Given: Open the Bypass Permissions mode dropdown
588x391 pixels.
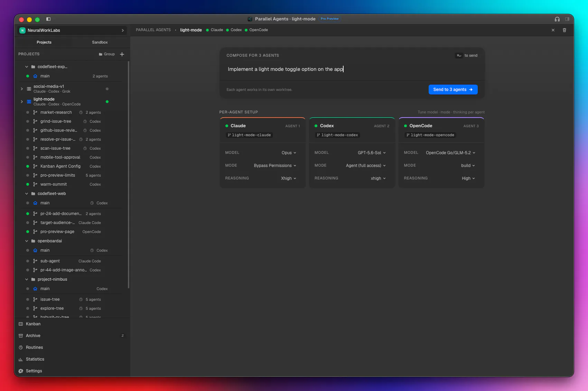Looking at the screenshot, I should 275,166.
